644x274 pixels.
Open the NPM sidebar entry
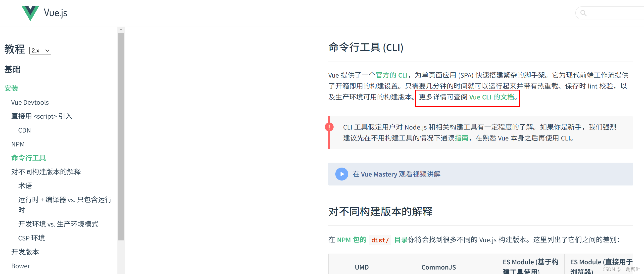pos(17,144)
